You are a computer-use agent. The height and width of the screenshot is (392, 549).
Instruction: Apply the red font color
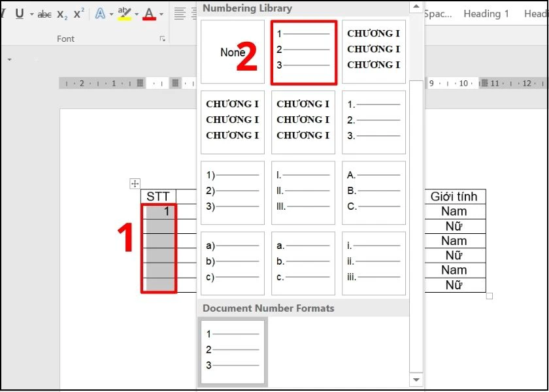click(150, 14)
